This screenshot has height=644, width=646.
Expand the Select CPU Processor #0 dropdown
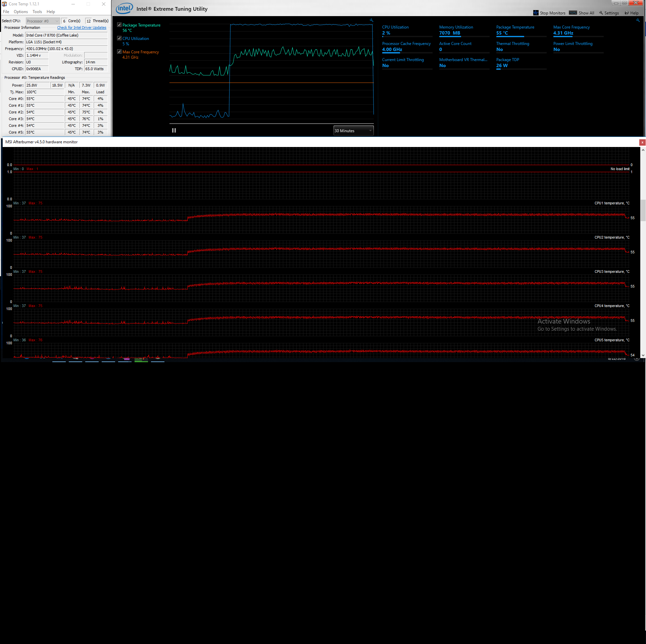pos(43,21)
